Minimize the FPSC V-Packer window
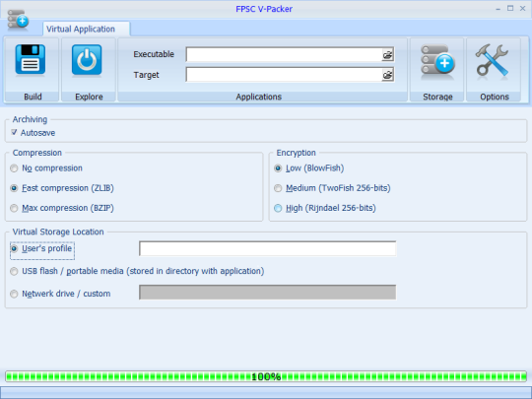The image size is (532, 399). tap(498, 9)
